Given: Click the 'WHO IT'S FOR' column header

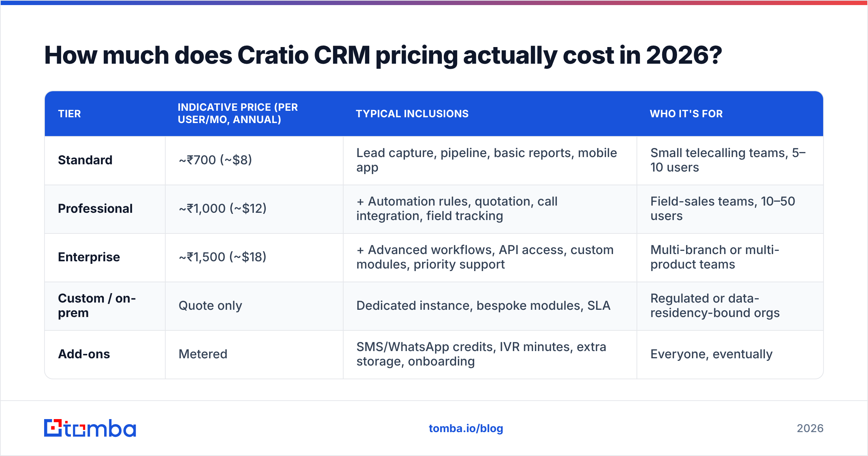Looking at the screenshot, I should click(x=686, y=114).
